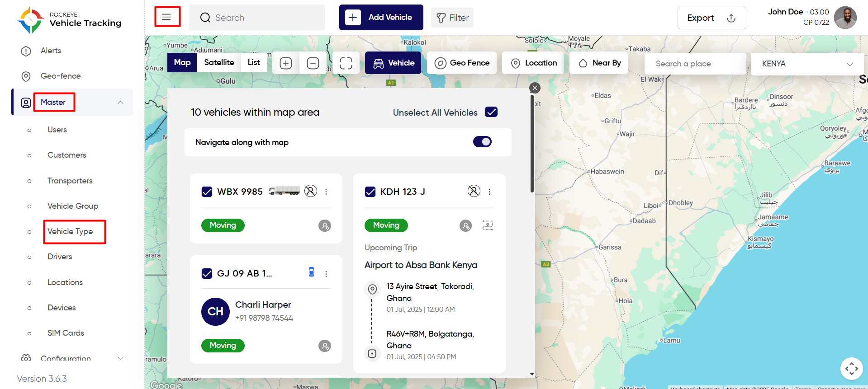
Task: Open Locations under Master
Action: 65,282
